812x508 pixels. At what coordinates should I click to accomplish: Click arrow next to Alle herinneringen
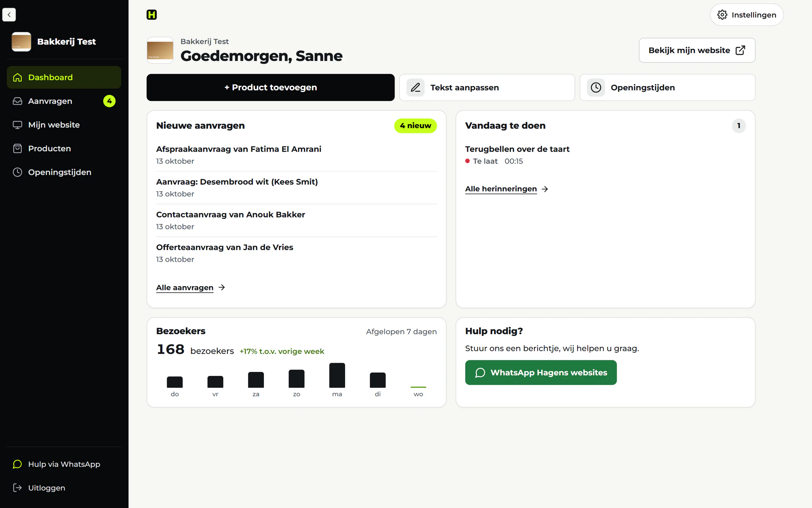pyautogui.click(x=545, y=189)
